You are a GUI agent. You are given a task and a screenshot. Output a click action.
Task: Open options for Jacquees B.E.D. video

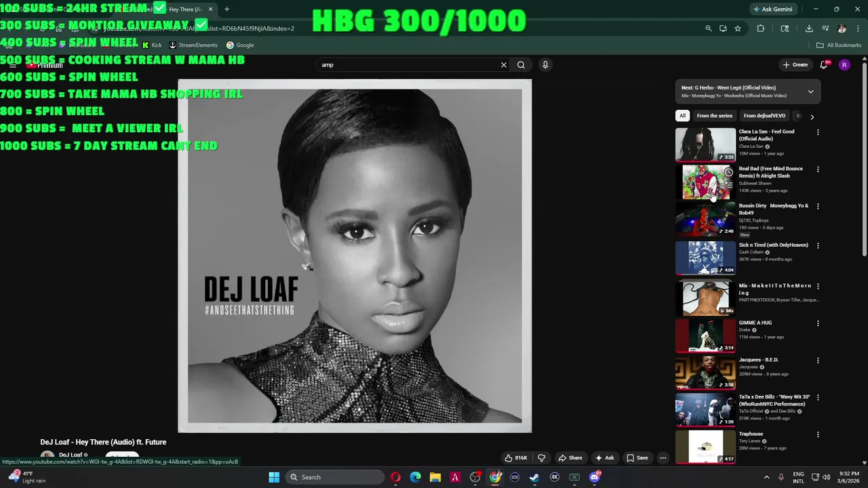pos(818,361)
